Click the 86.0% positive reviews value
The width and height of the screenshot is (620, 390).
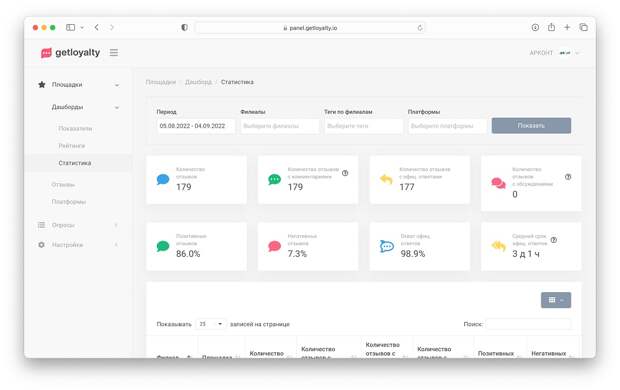[188, 254]
